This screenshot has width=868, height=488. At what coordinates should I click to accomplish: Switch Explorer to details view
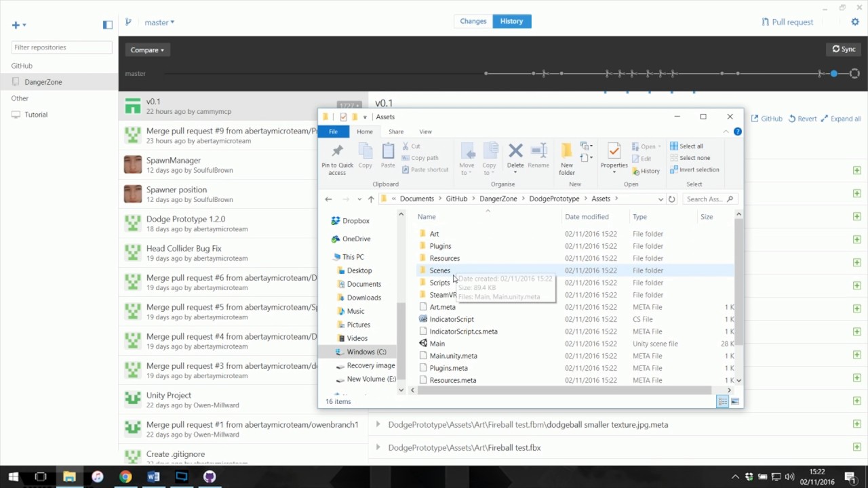[x=723, y=402]
